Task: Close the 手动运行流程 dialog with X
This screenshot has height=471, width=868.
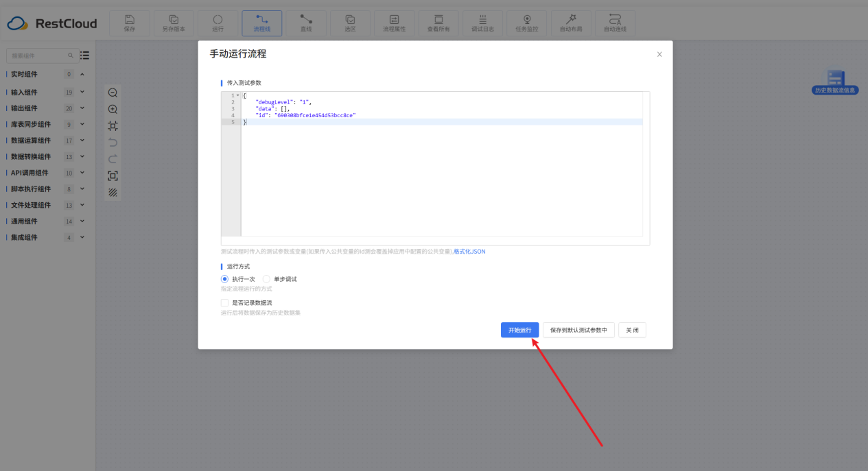Action: tap(659, 54)
